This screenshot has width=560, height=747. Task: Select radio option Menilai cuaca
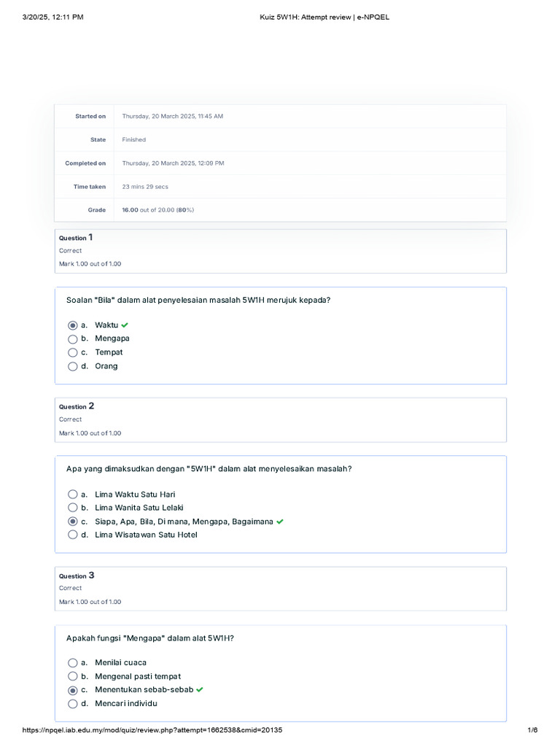pyautogui.click(x=73, y=663)
